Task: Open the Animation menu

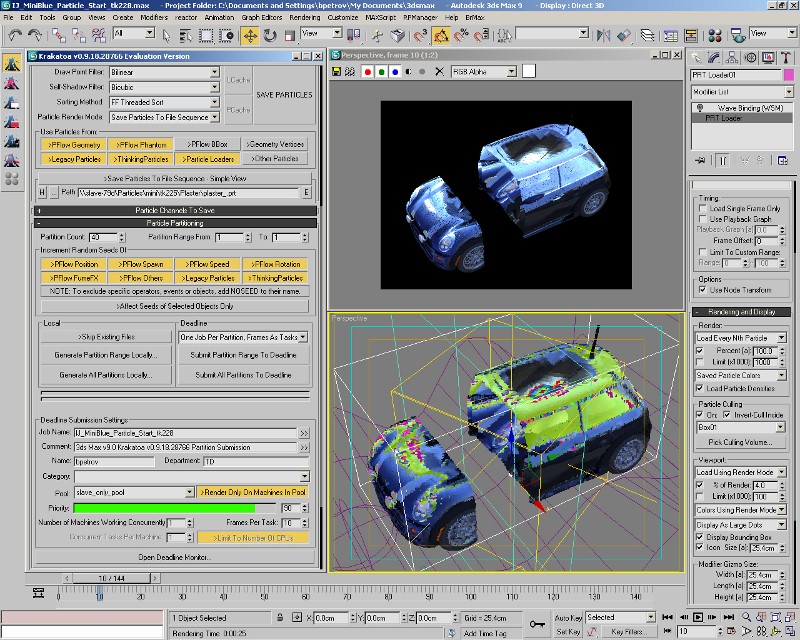Action: (x=219, y=17)
